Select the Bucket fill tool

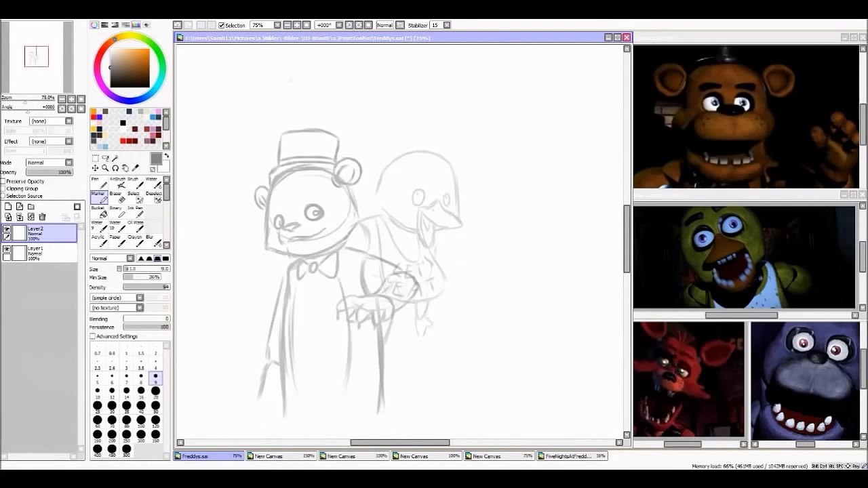[99, 212]
